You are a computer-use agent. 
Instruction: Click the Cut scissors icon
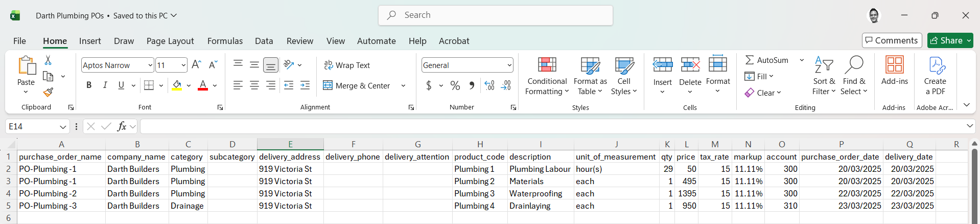coord(48,60)
